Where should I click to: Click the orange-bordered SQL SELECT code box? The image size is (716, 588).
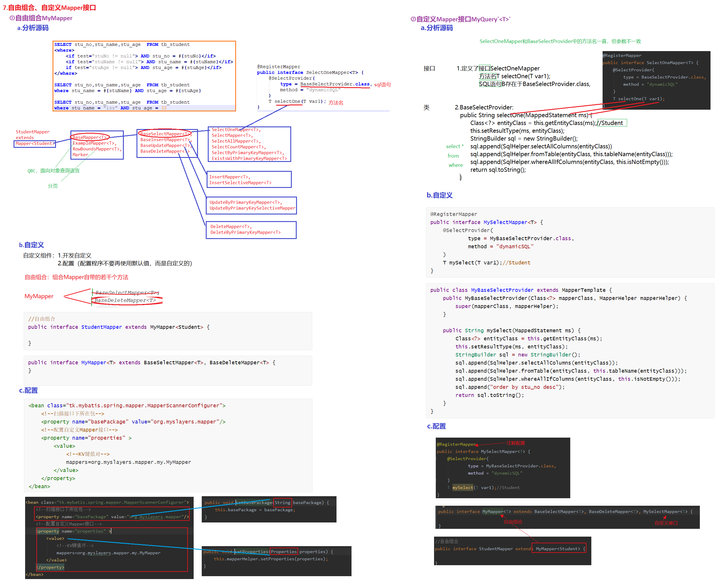click(144, 76)
